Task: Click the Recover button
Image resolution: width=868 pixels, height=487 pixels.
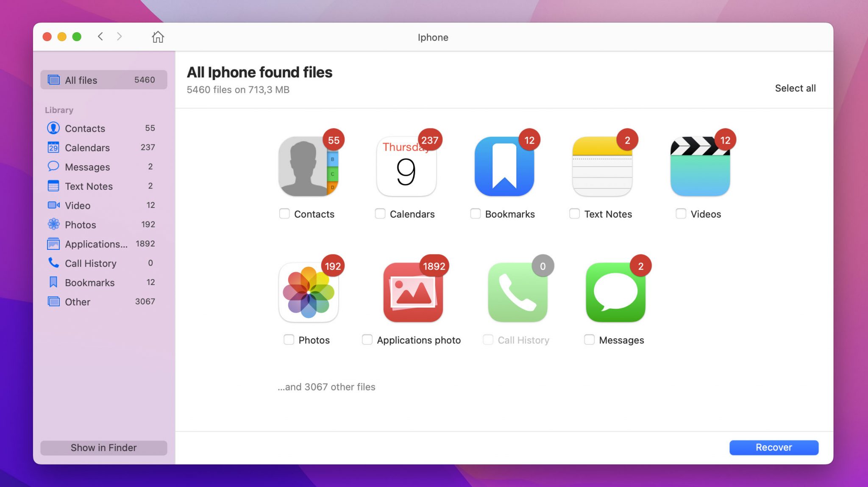Action: pos(774,448)
